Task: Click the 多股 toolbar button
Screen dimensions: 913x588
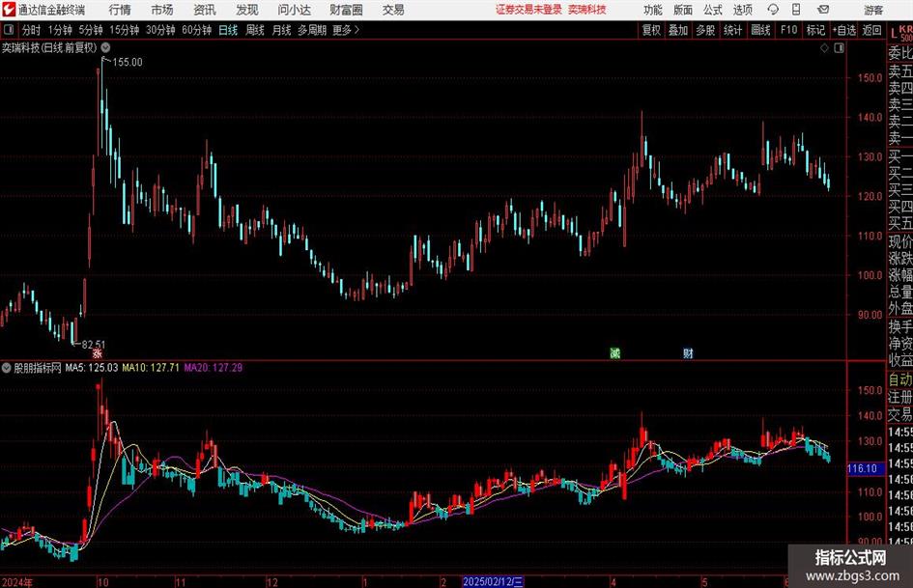Action: tap(705, 30)
